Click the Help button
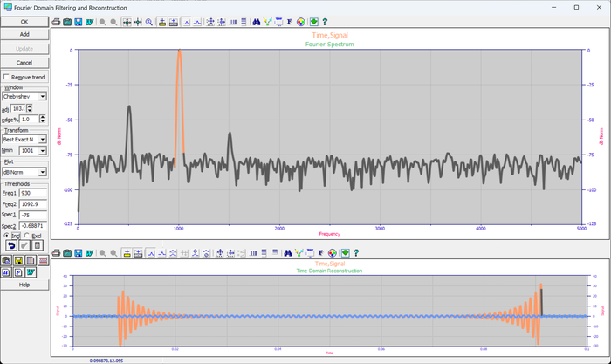This screenshot has width=611, height=364. click(24, 285)
